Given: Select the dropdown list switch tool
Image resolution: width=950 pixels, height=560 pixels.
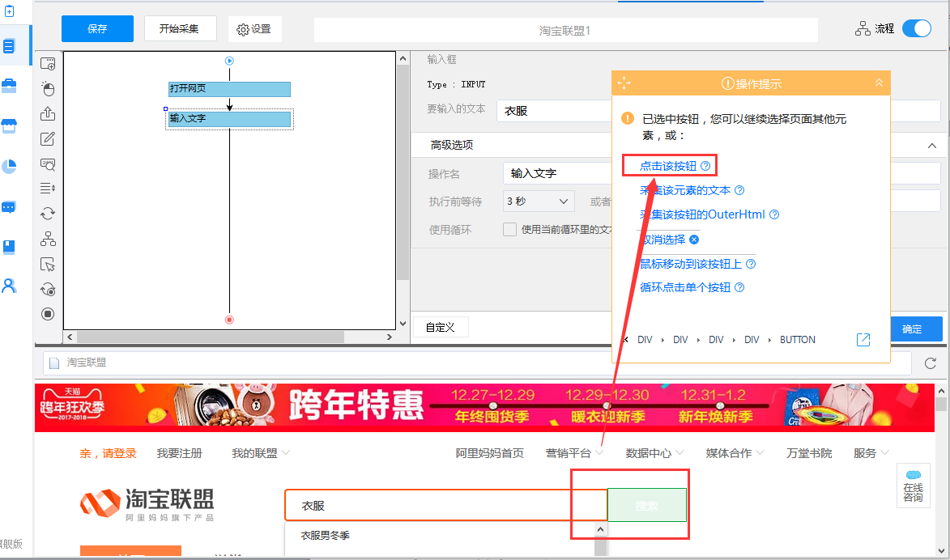Looking at the screenshot, I should tap(48, 189).
